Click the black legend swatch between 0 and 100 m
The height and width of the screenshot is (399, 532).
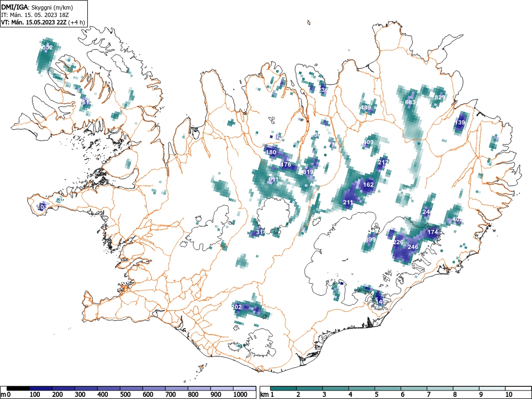click(x=18, y=388)
